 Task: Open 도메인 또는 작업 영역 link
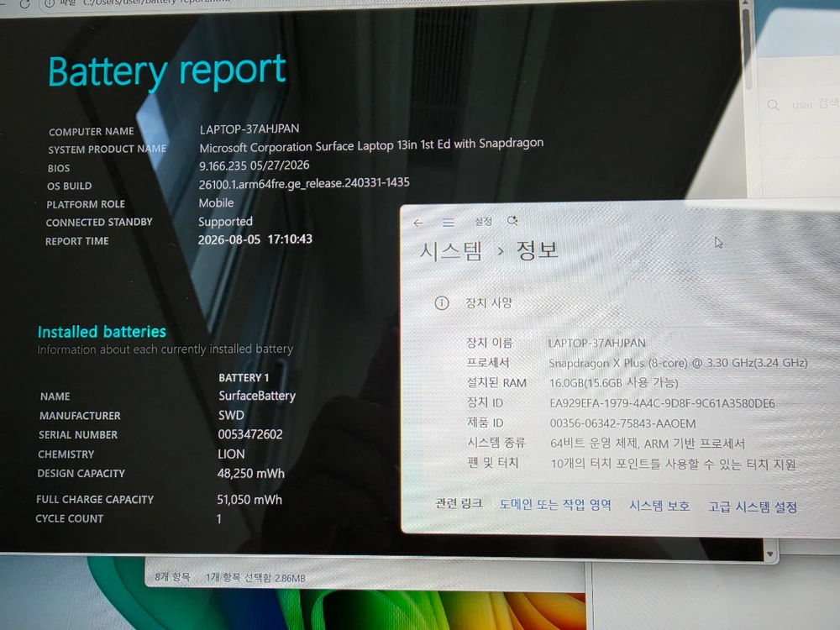coord(555,505)
